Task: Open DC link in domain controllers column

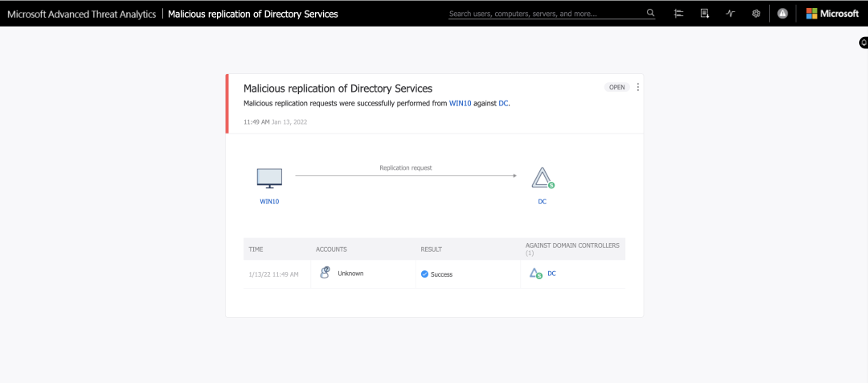Action: pyautogui.click(x=551, y=274)
